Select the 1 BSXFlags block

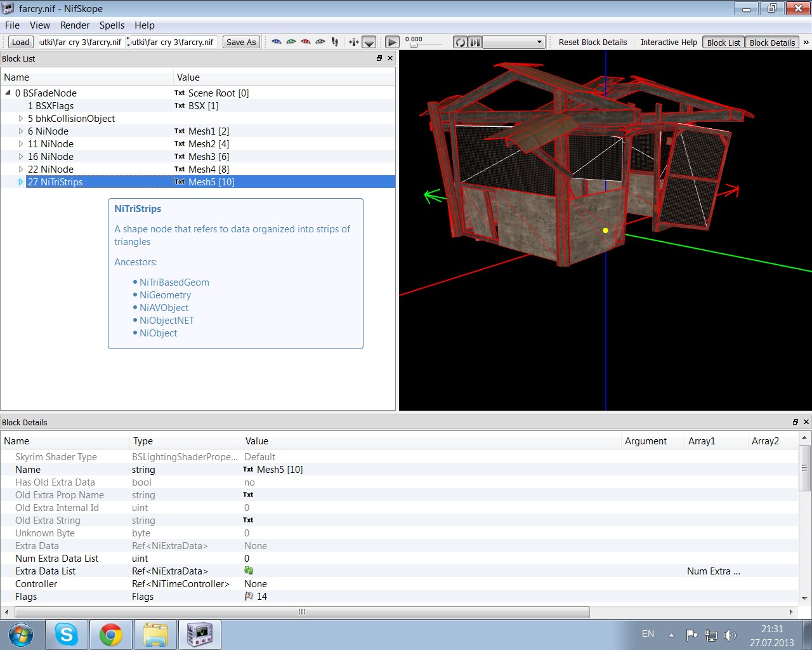51,105
